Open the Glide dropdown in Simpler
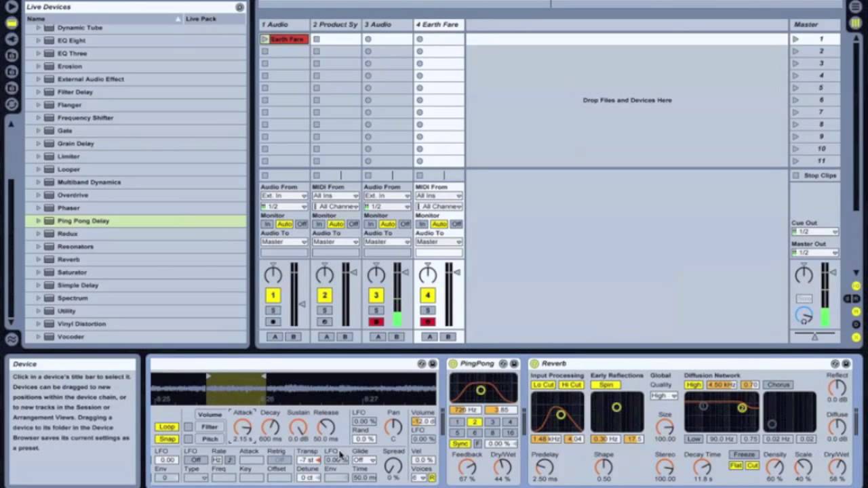The height and width of the screenshot is (488, 868). (363, 460)
